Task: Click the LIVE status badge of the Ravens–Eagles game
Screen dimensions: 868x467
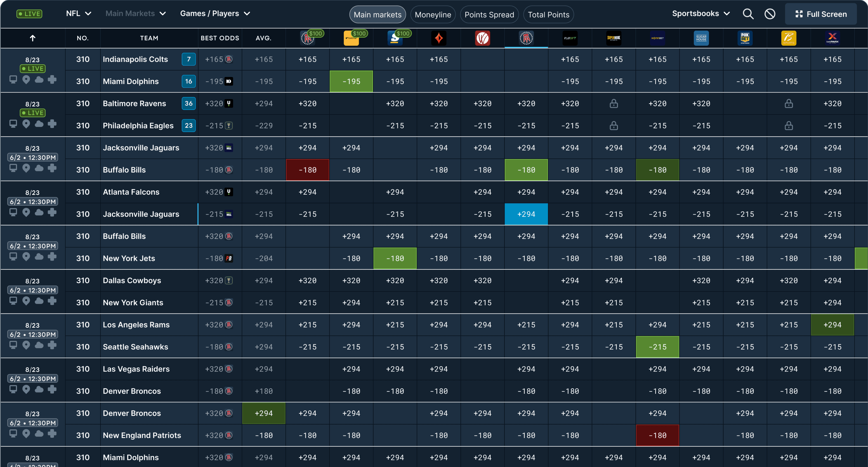Action: point(33,113)
